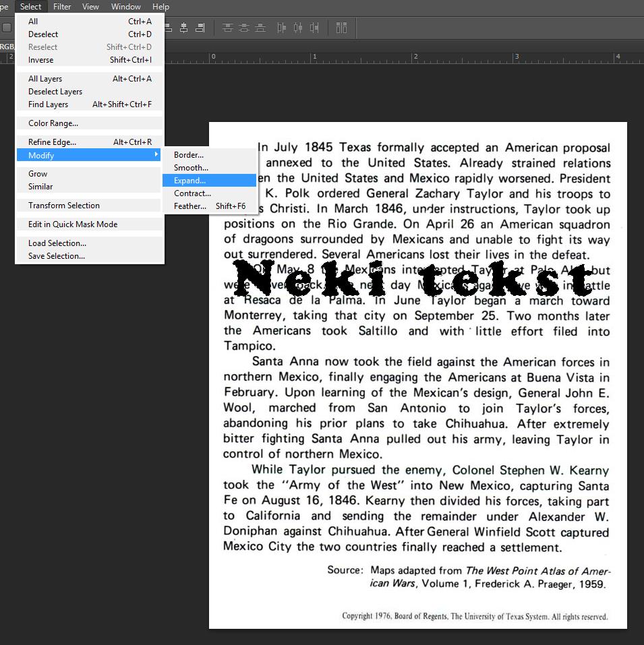644x645 pixels.
Task: Open Refine Edge from menu
Action: coord(90,142)
